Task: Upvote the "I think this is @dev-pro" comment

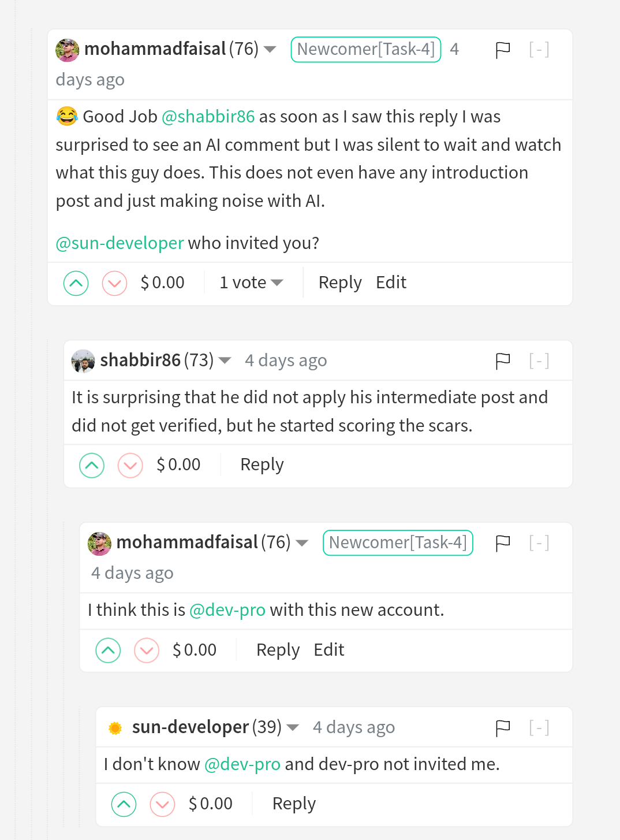Action: (x=108, y=651)
